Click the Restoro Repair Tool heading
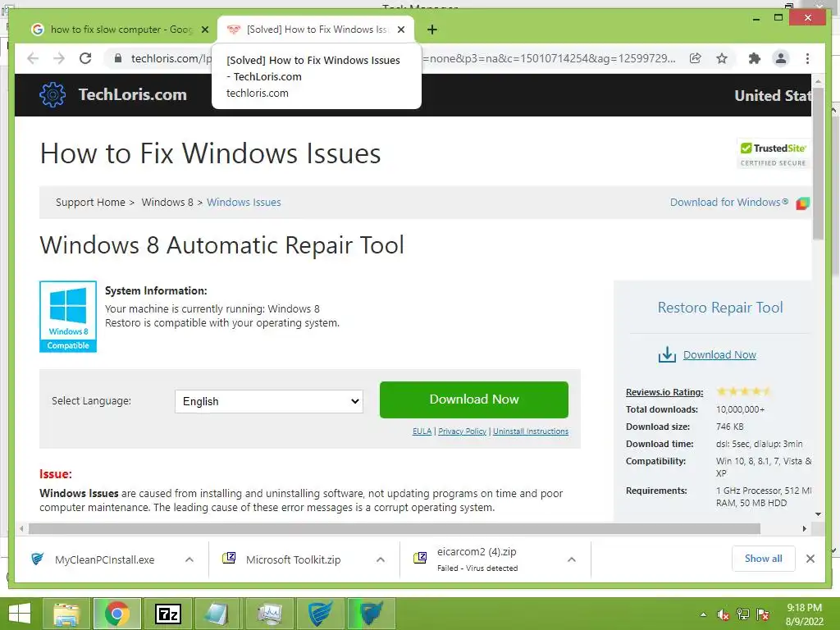840x630 pixels. [720, 308]
